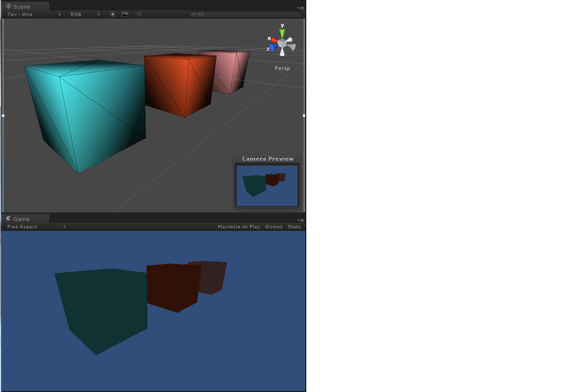This screenshot has height=392, width=561.
Task: Open the Scene view panel options menu
Action: coord(301,8)
